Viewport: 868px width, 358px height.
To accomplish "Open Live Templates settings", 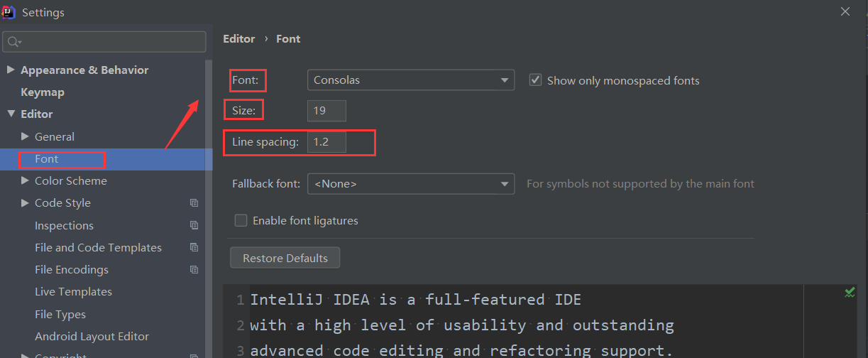I will click(73, 292).
